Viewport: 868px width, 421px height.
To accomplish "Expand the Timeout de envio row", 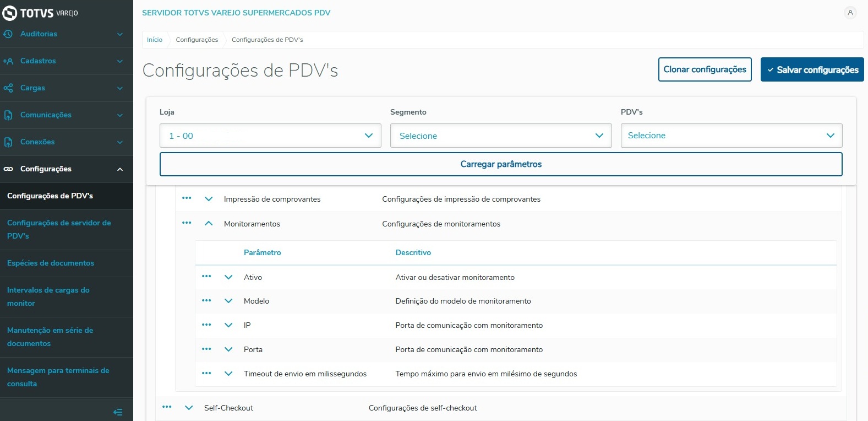I will [x=228, y=374].
